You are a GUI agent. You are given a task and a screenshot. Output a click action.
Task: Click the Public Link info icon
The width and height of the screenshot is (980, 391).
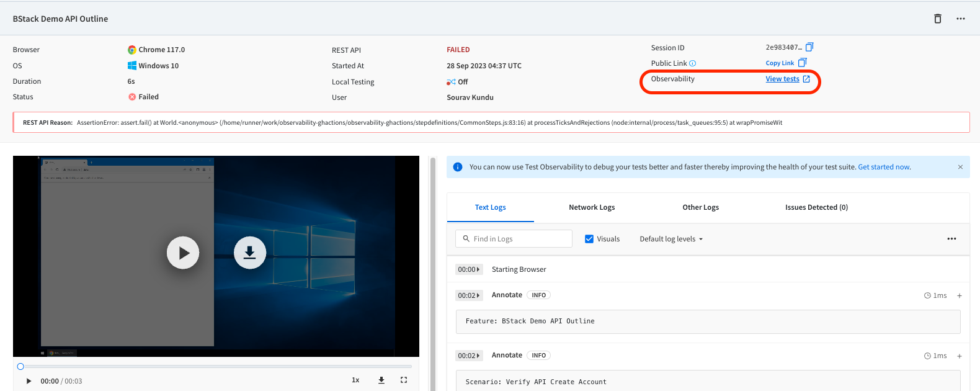[x=693, y=63]
